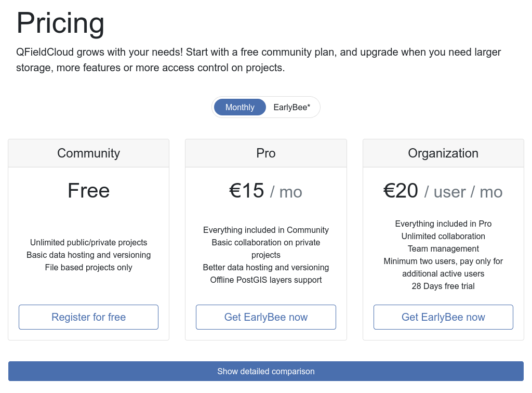Click Get EarlyBee now under Pro plan
The width and height of the screenshot is (532, 393).
point(266,317)
